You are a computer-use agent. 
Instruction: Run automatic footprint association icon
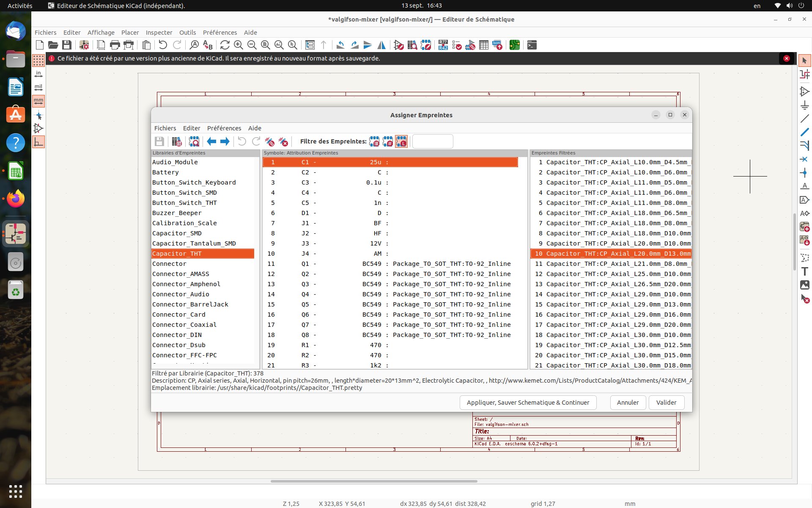269,141
